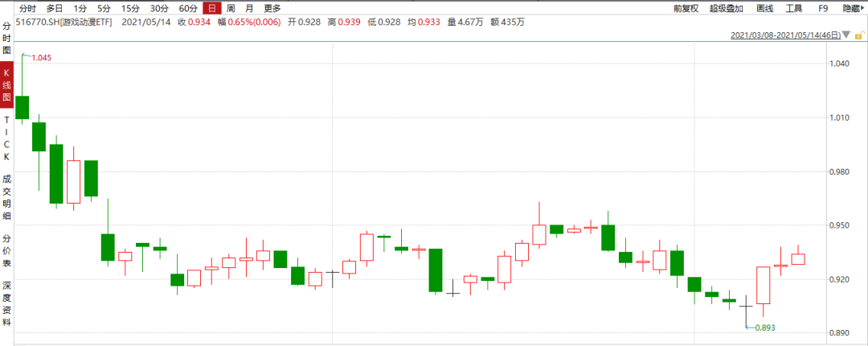Select the first green candlestick below 1.045

click(x=23, y=107)
